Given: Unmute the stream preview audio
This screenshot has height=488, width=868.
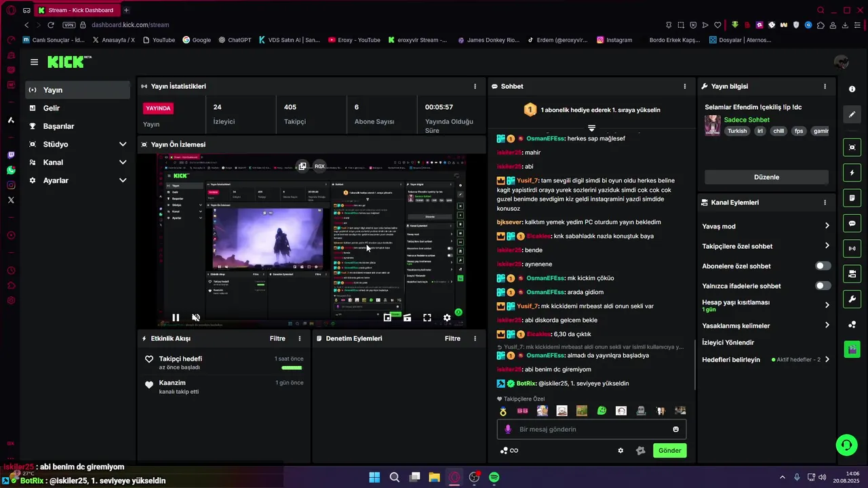Looking at the screenshot, I should (196, 317).
